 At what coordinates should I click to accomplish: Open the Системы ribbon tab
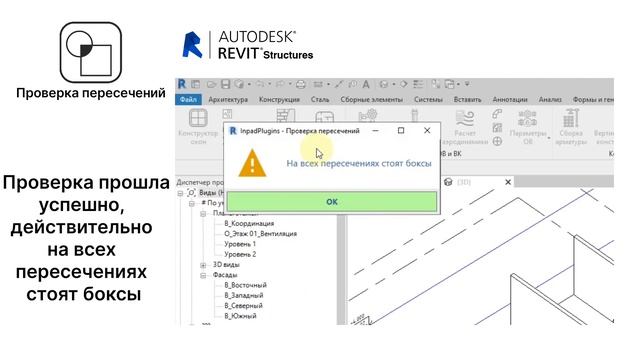pos(428,99)
